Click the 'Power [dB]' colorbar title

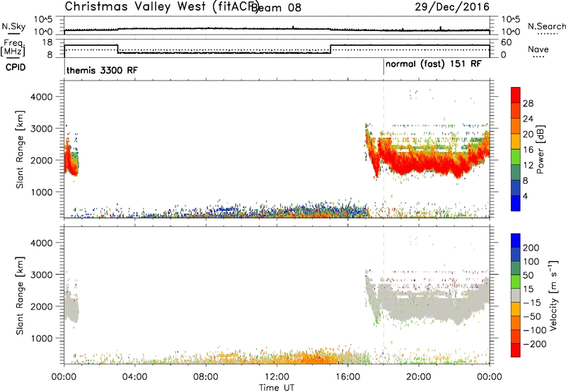[x=541, y=149]
